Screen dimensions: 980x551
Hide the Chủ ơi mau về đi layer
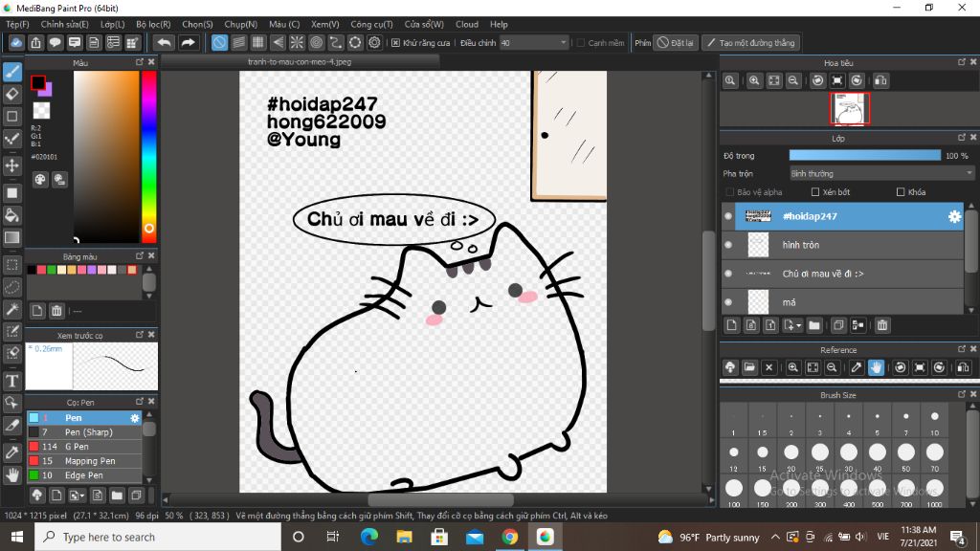[x=728, y=274]
